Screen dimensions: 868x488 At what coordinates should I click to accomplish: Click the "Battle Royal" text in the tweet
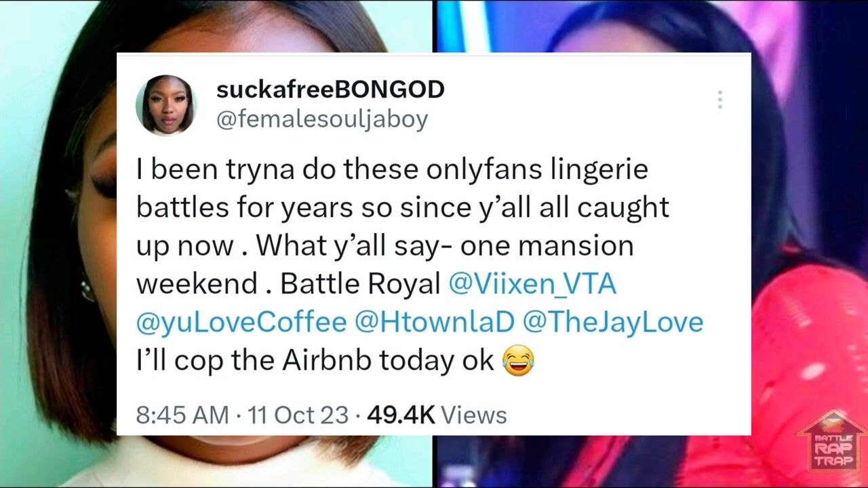point(361,285)
